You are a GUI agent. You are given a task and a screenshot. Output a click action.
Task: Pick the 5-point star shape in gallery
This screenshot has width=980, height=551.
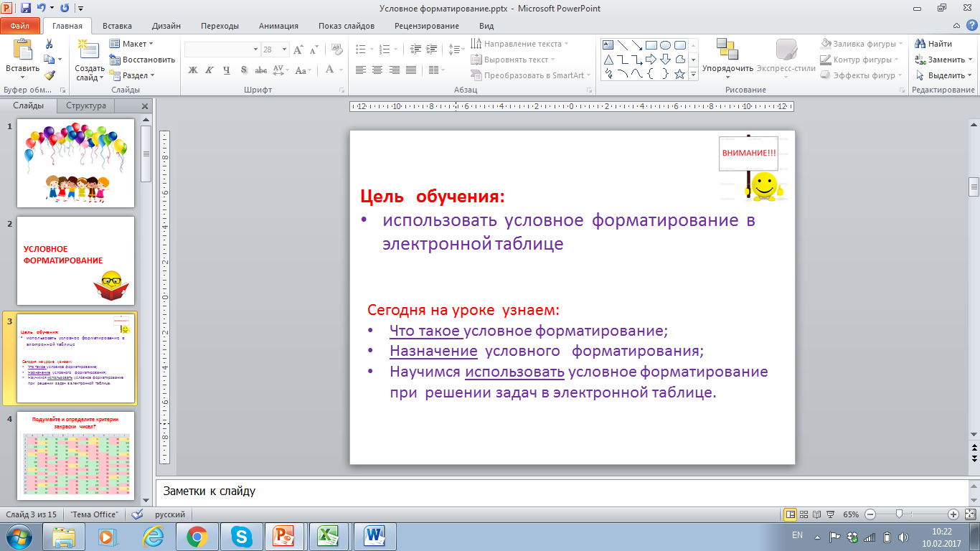679,74
